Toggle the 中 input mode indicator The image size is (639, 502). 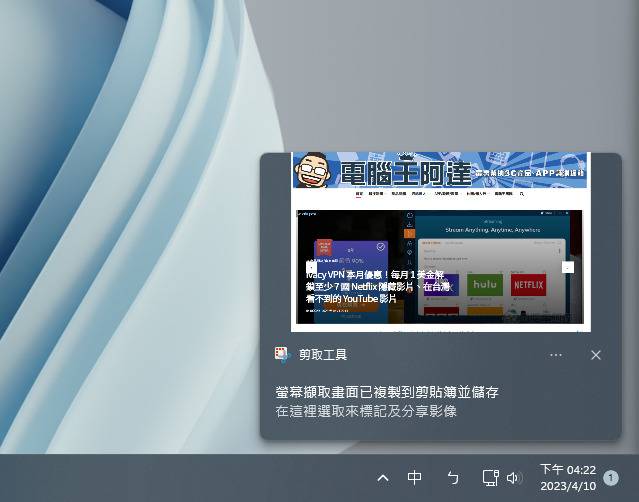(415, 478)
